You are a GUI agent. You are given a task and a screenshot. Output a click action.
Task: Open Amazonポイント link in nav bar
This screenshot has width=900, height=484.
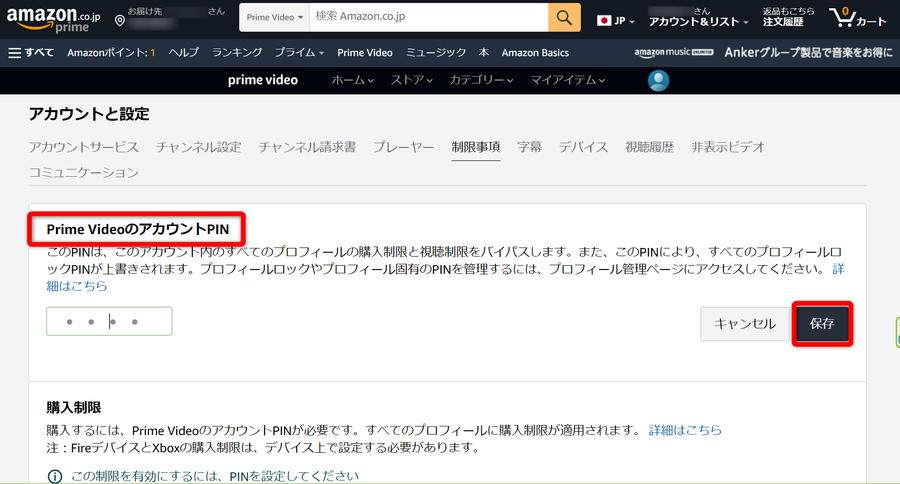(111, 53)
